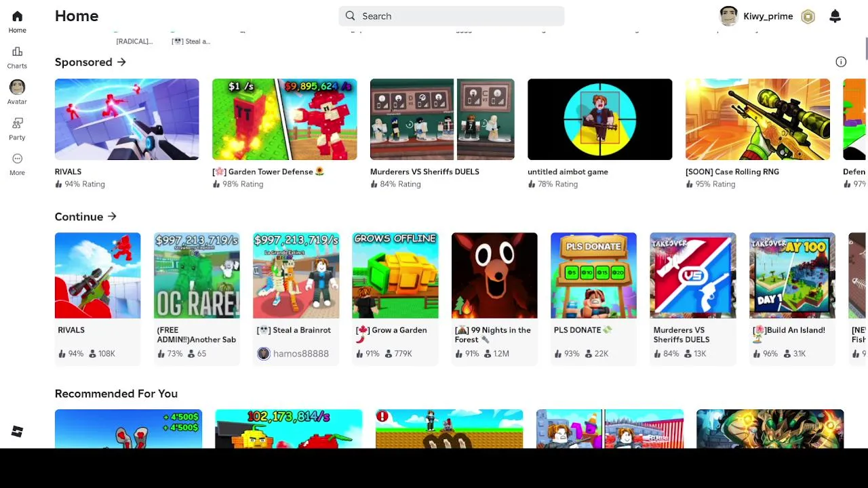Click the 1.2M player count text
The image size is (868, 488).
501,354
